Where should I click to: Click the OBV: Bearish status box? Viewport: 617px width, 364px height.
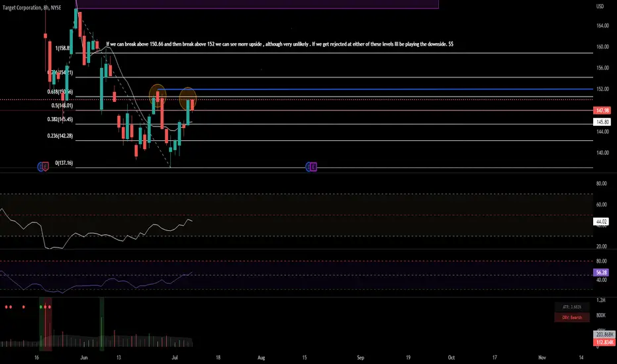[x=572, y=317]
